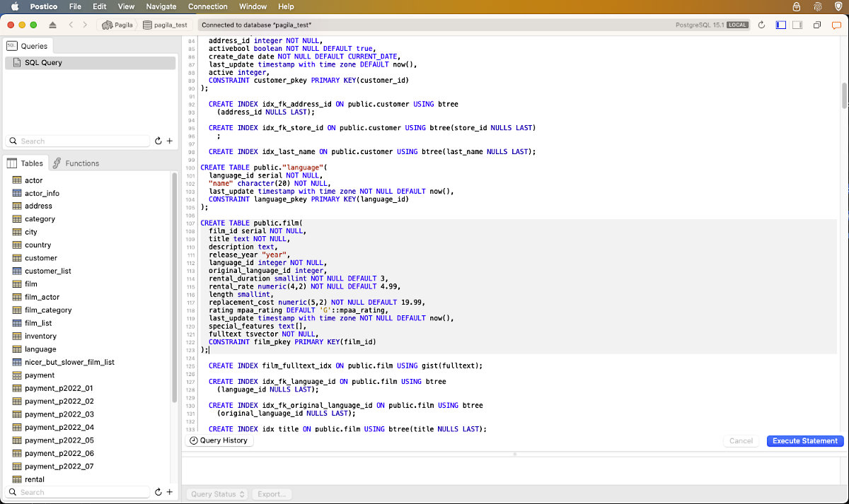The image size is (849, 504).
Task: Open the Query Status dropdown
Action: (217, 494)
